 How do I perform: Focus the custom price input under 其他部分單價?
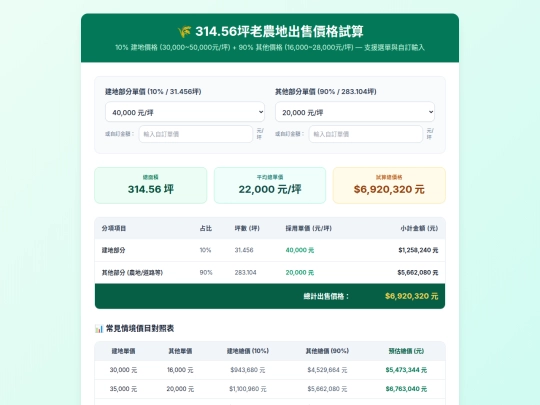(x=365, y=134)
